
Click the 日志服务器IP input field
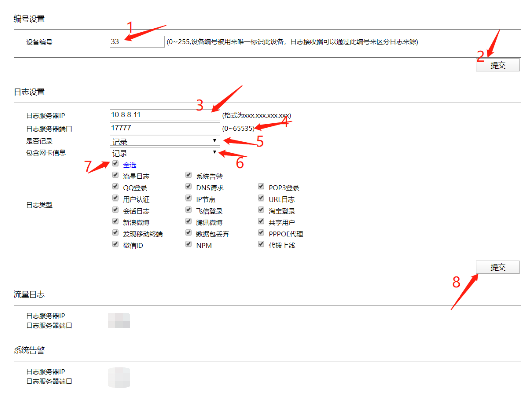(x=164, y=115)
